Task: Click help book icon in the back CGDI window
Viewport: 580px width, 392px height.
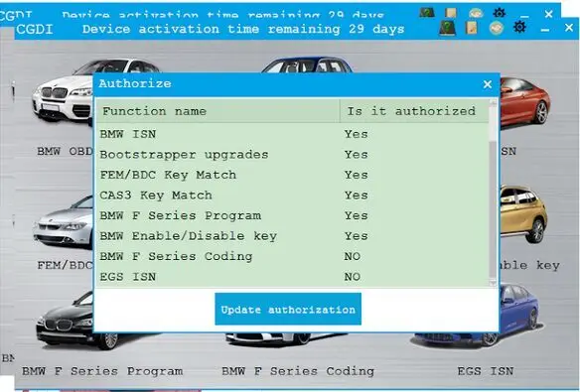Action: click(427, 13)
